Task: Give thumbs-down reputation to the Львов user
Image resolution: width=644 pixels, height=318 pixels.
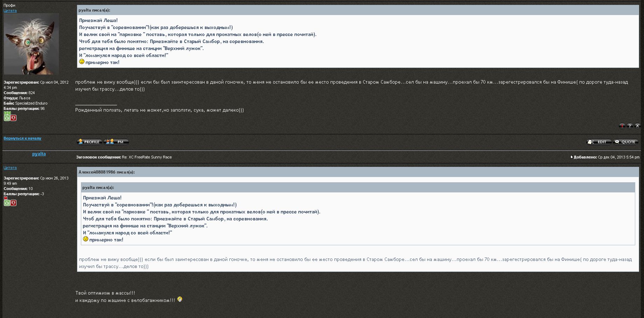Action: click(x=13, y=118)
